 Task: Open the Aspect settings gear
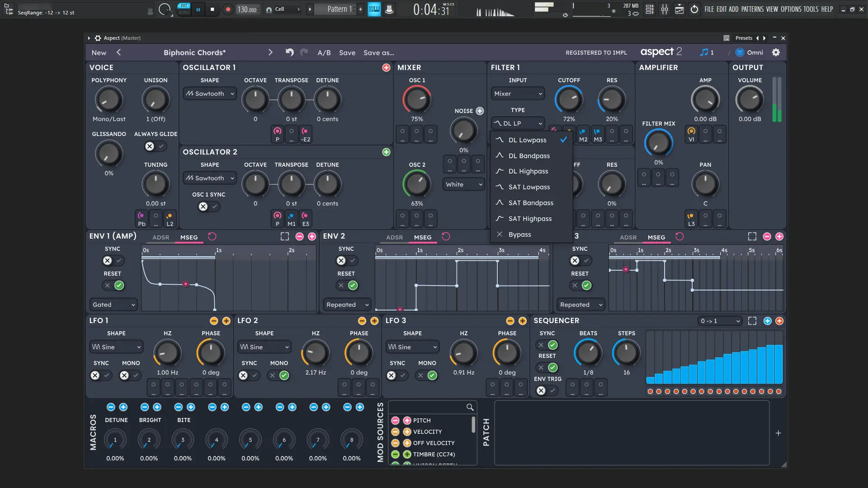point(776,52)
